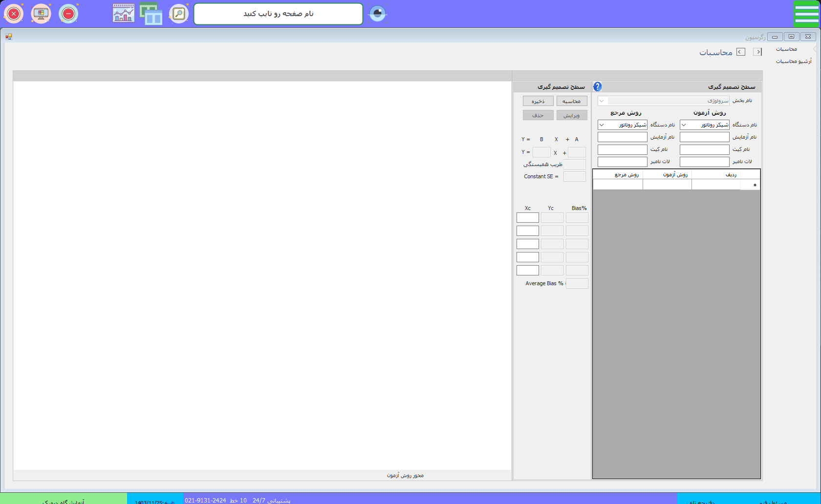Click the computer monitor icon
Viewport: 821px width, 504px height.
(41, 14)
